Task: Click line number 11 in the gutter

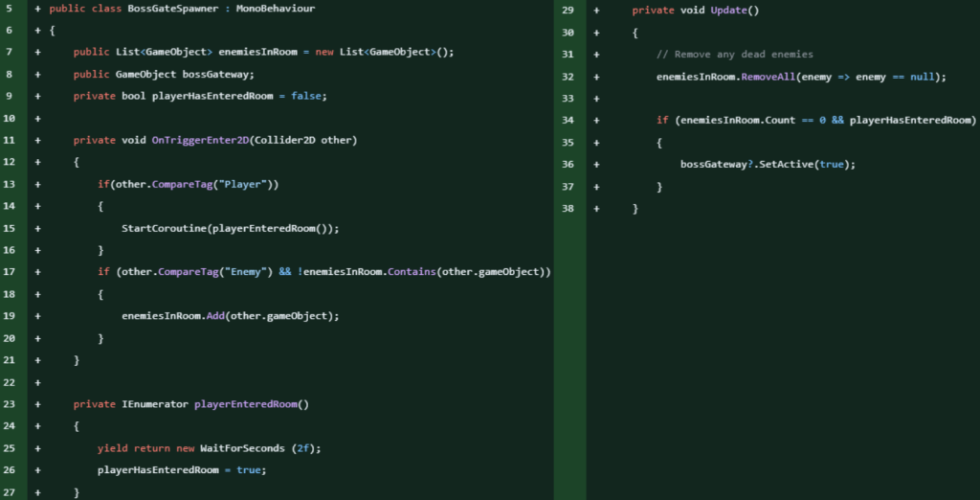Action: (8, 140)
